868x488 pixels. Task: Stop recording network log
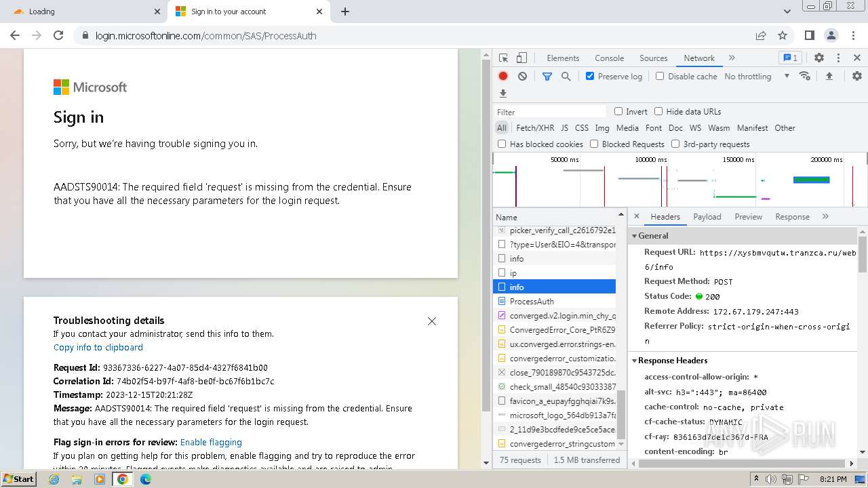pyautogui.click(x=503, y=77)
